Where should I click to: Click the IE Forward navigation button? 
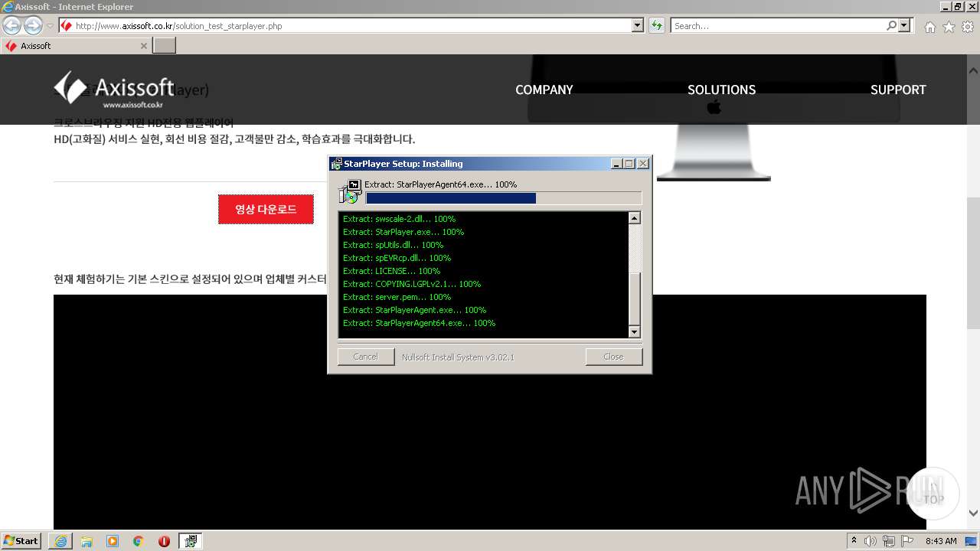(33, 25)
